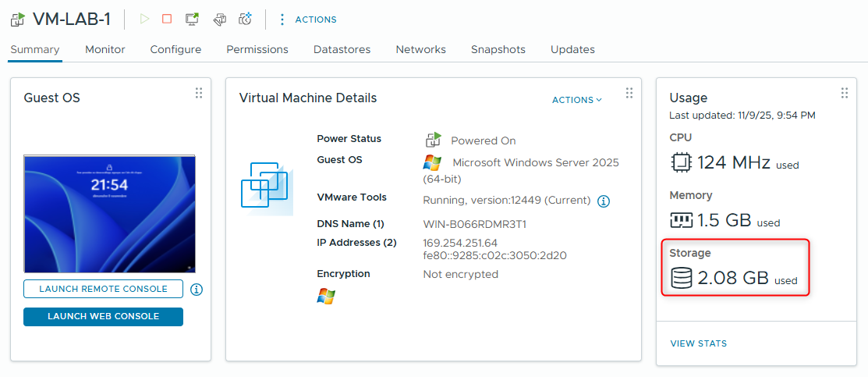The height and width of the screenshot is (377, 868).
Task: Open the top ACTIONS menu
Action: 316,20
